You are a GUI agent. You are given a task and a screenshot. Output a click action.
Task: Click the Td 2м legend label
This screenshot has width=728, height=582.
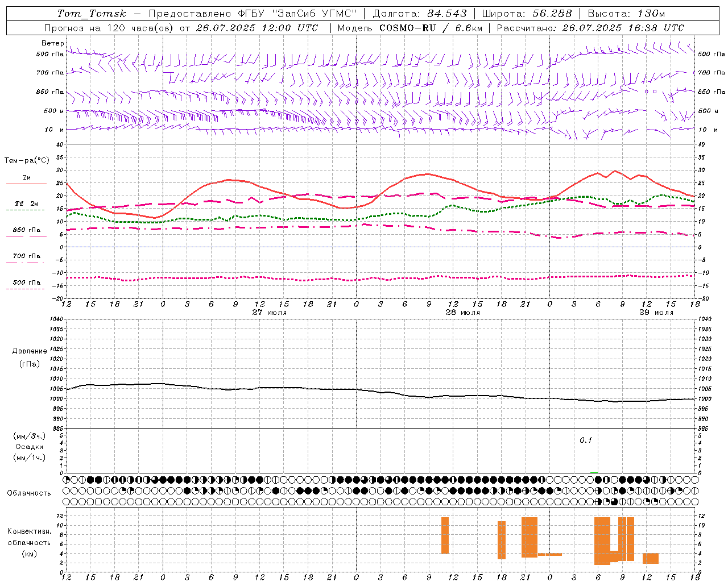click(x=27, y=203)
